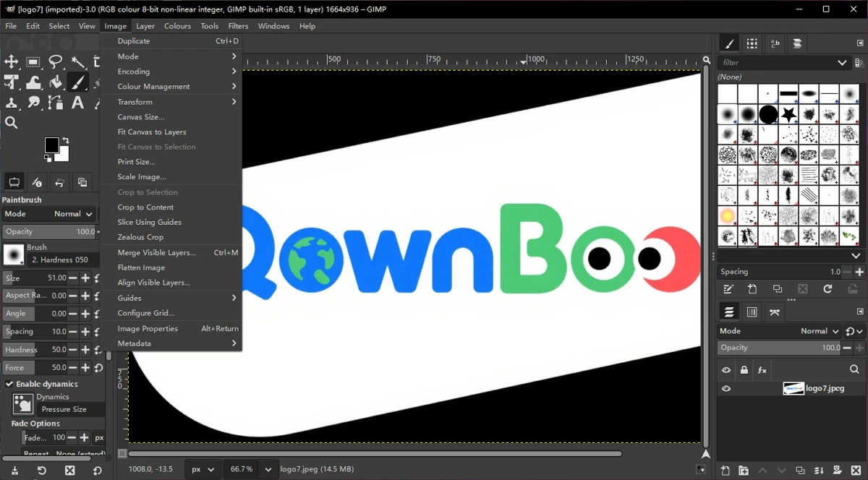The width and height of the screenshot is (868, 480).
Task: Select the black circle brush thumbnail
Action: [x=768, y=114]
